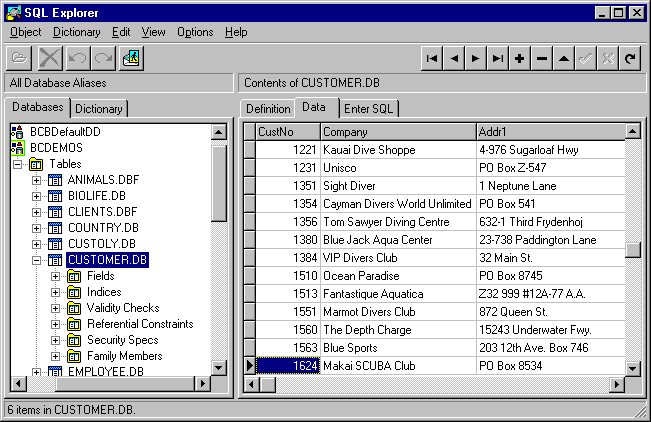Select the BCDEMOS database alias
The height and width of the screenshot is (422, 651).
(x=56, y=147)
